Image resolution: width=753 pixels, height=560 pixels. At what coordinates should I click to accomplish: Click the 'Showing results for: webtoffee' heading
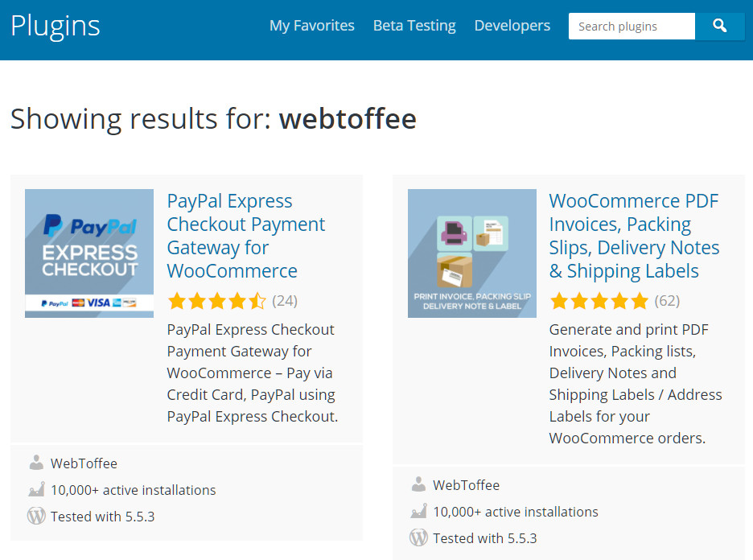(213, 118)
